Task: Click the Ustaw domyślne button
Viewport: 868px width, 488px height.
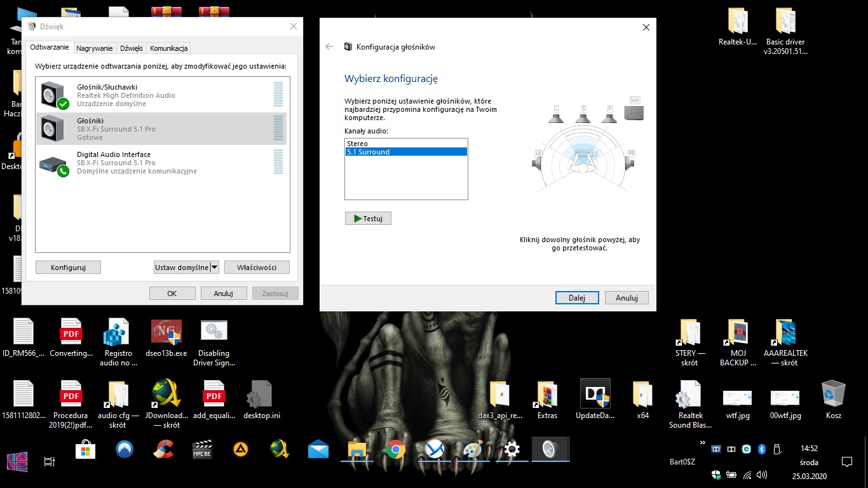Action: (x=182, y=268)
